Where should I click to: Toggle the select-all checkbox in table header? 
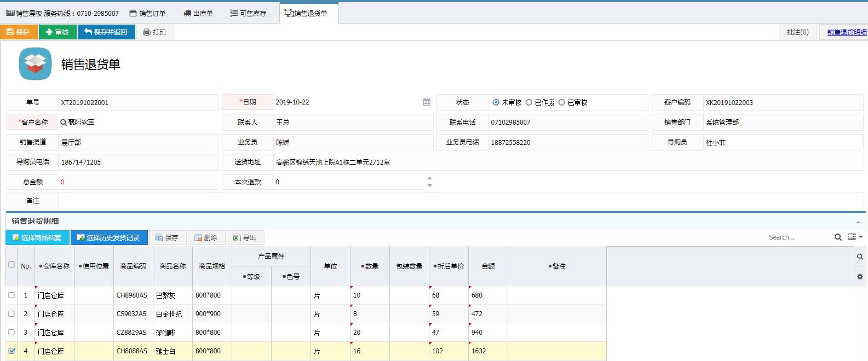pyautogui.click(x=12, y=265)
